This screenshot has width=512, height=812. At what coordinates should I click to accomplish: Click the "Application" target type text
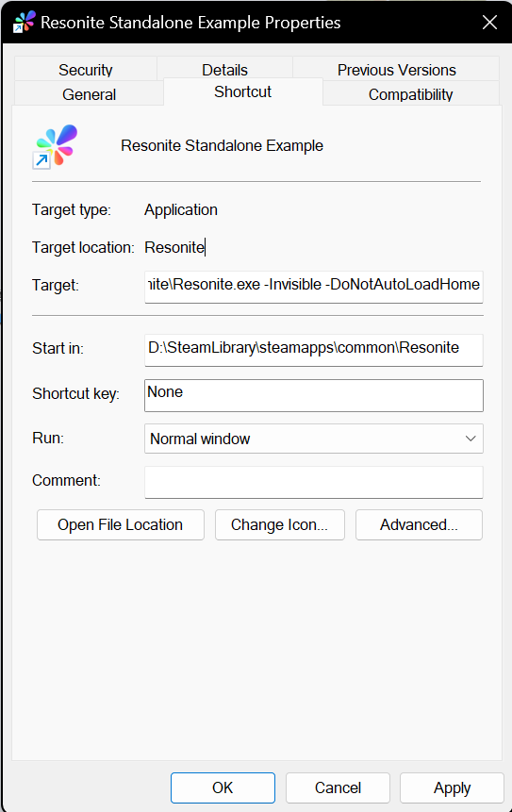(x=181, y=209)
